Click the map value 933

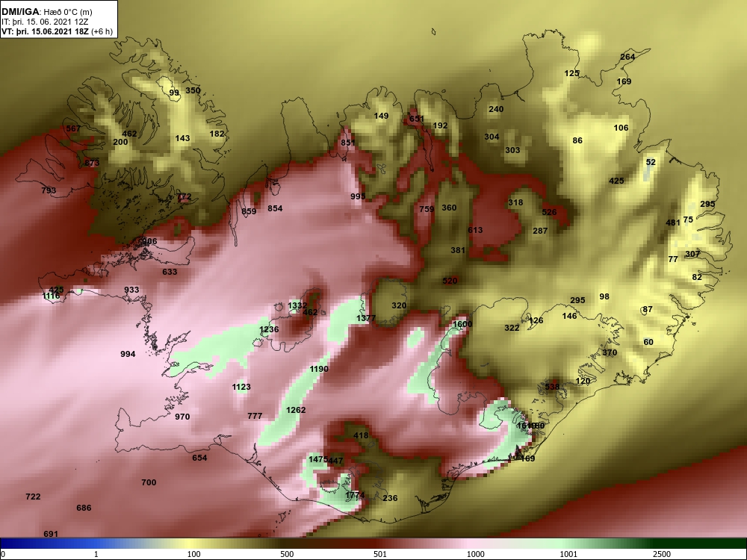(x=131, y=290)
